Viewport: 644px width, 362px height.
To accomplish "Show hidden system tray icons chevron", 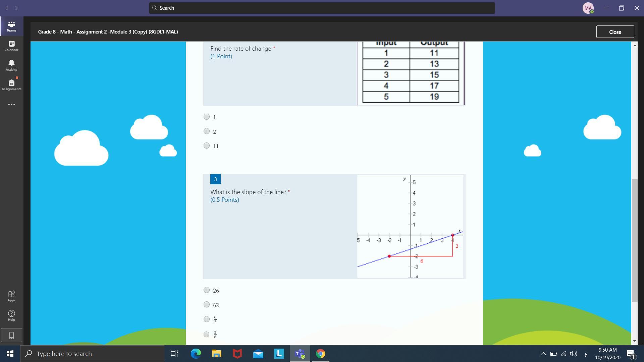I will coord(543,354).
